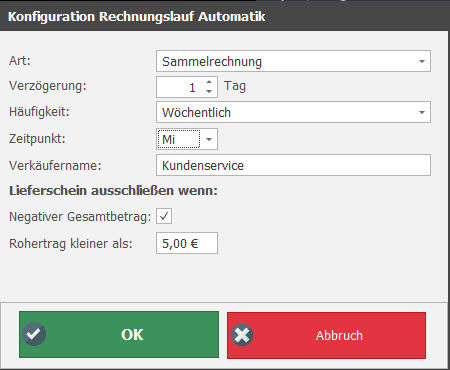The height and width of the screenshot is (370, 450).
Task: Click the Negativer Gesamtbetrag label
Action: 80,217
